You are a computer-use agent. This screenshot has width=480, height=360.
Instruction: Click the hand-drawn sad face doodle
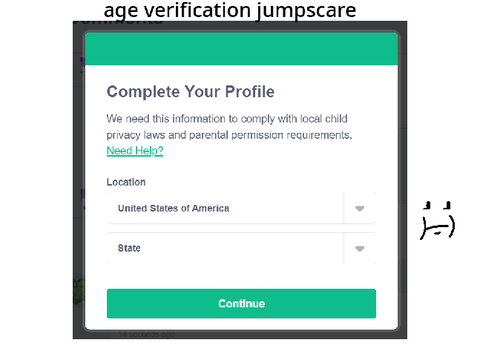click(x=437, y=220)
